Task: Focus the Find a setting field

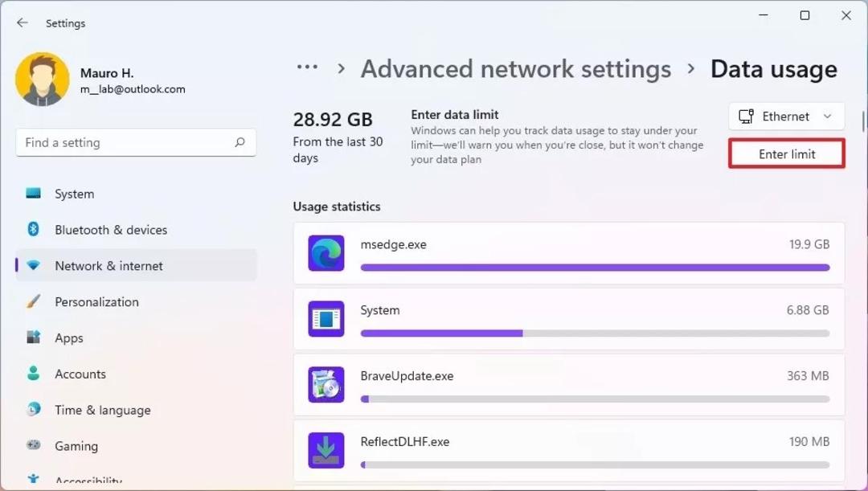Action: [136, 142]
